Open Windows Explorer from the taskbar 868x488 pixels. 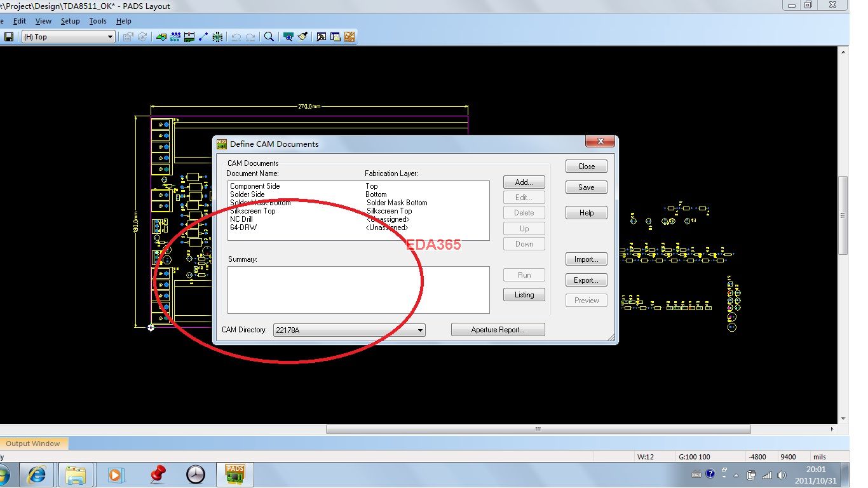click(x=76, y=475)
